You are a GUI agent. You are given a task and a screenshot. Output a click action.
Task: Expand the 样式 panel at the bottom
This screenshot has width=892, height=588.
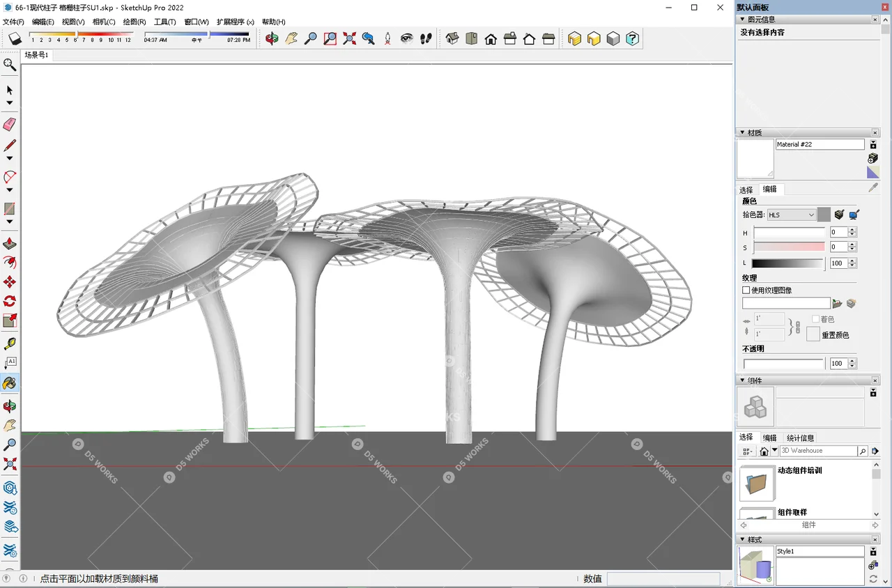pyautogui.click(x=742, y=539)
